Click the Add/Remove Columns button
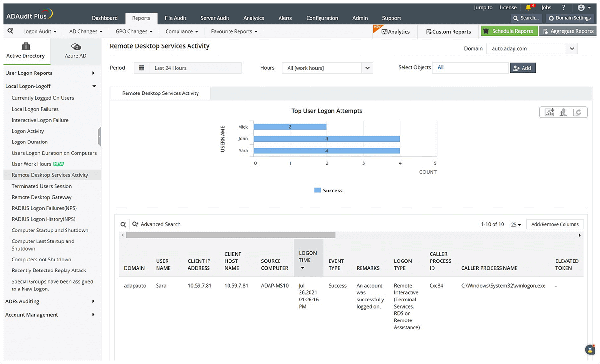This screenshot has width=600, height=364. pyautogui.click(x=554, y=224)
